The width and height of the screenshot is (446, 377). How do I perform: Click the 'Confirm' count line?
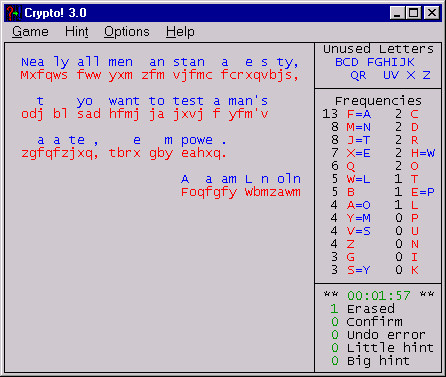pyautogui.click(x=366, y=322)
